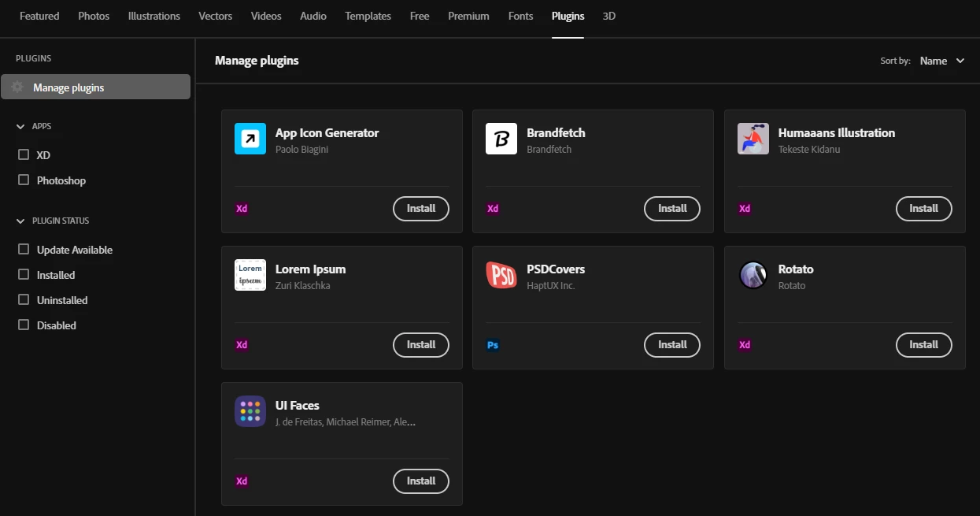Click author name Zuri Klaschka
Image resolution: width=980 pixels, height=516 pixels.
(303, 286)
